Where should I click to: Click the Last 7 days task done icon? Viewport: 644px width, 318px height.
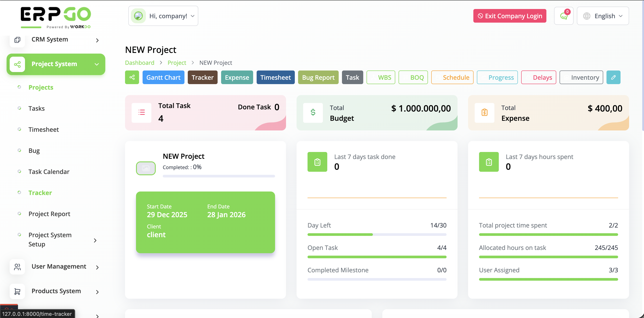coord(317,162)
